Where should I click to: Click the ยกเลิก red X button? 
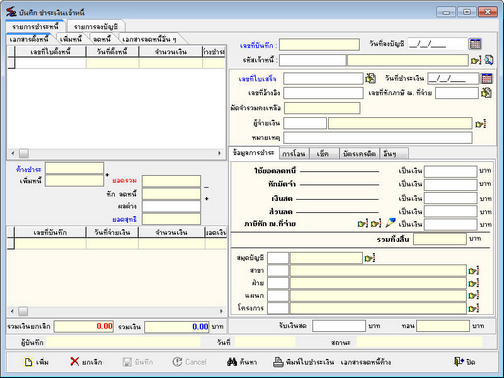click(x=86, y=362)
